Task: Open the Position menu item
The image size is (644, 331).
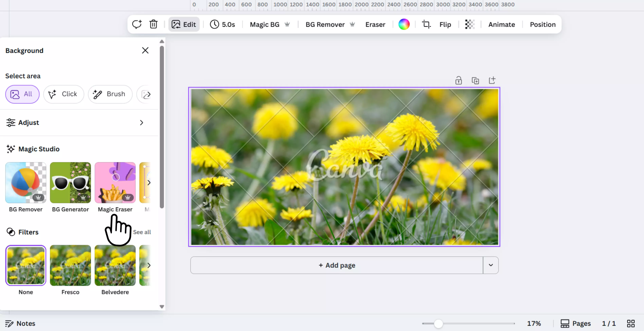Action: 543,24
